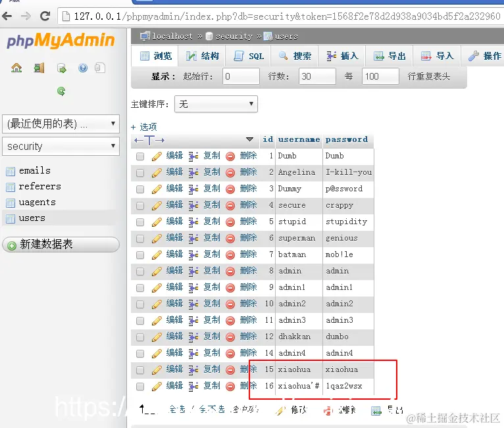Click 新建数据表 create table button
The width and height of the screenshot is (504, 428).
pyautogui.click(x=61, y=245)
